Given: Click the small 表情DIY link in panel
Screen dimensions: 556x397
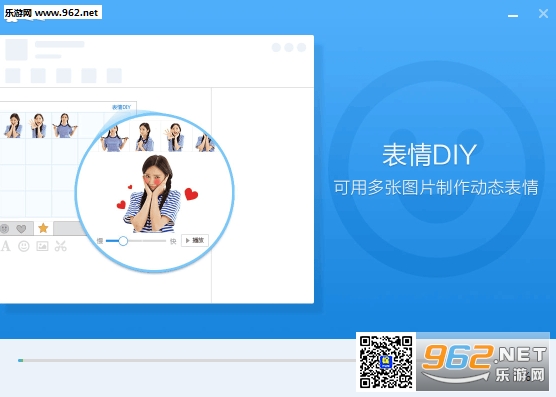Looking at the screenshot, I should (x=122, y=107).
